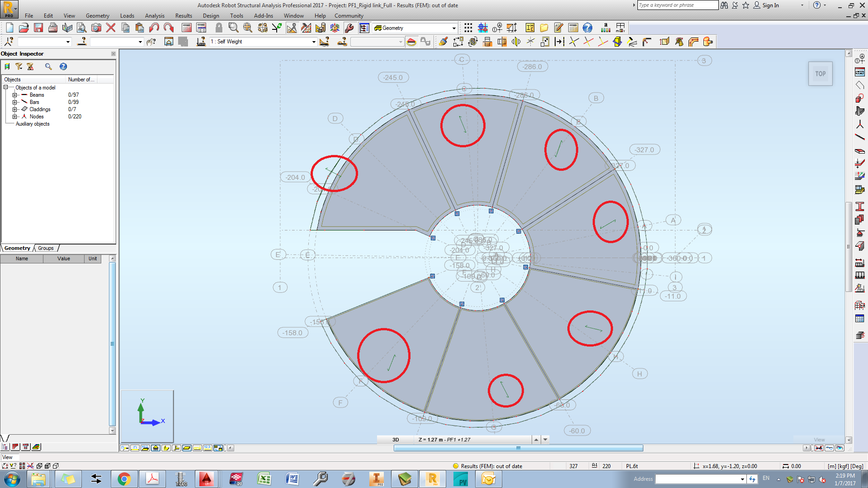Image resolution: width=868 pixels, height=488 pixels.
Task: Open the Geometry layout dropdown
Action: tap(453, 28)
